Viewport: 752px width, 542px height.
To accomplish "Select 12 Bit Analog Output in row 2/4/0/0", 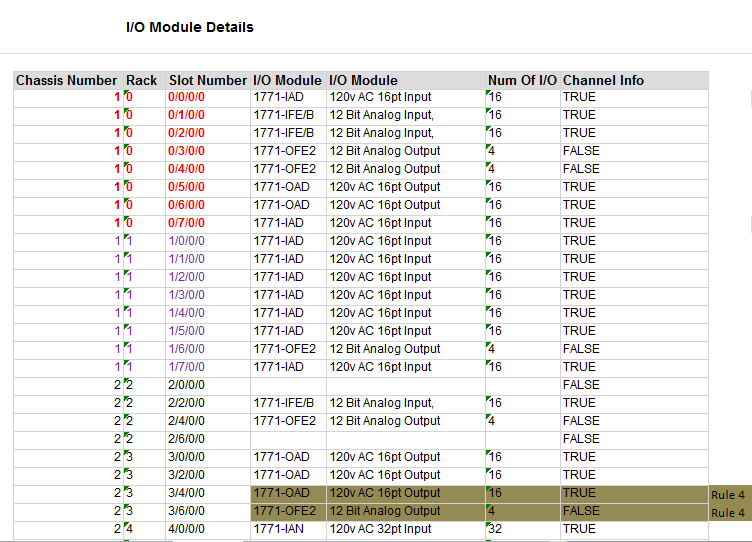I will 406,421.
